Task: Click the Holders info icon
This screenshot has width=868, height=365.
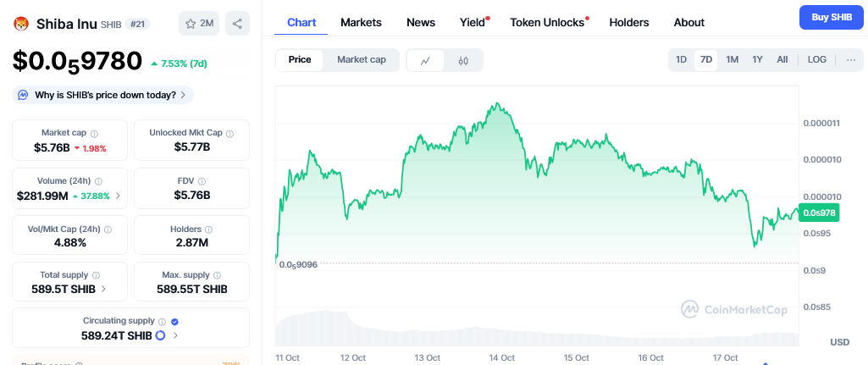Action: coord(208,229)
